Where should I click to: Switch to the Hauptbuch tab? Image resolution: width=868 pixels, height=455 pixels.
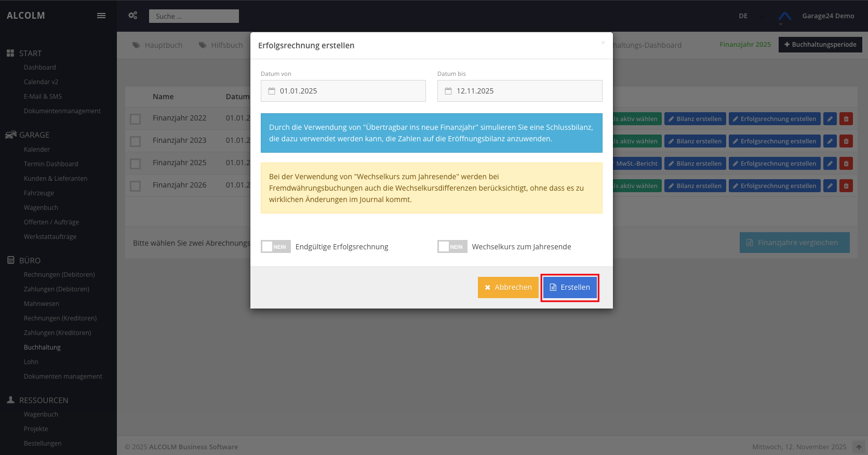click(x=157, y=45)
